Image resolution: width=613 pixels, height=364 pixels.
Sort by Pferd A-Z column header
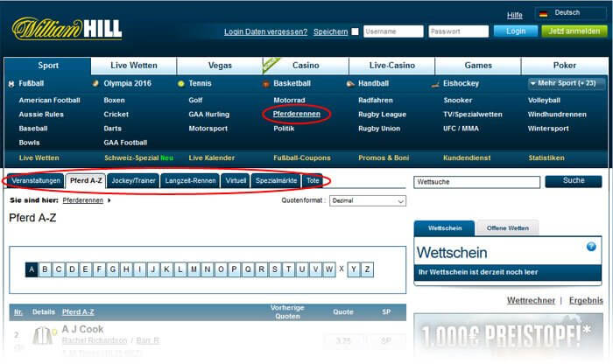click(x=78, y=312)
